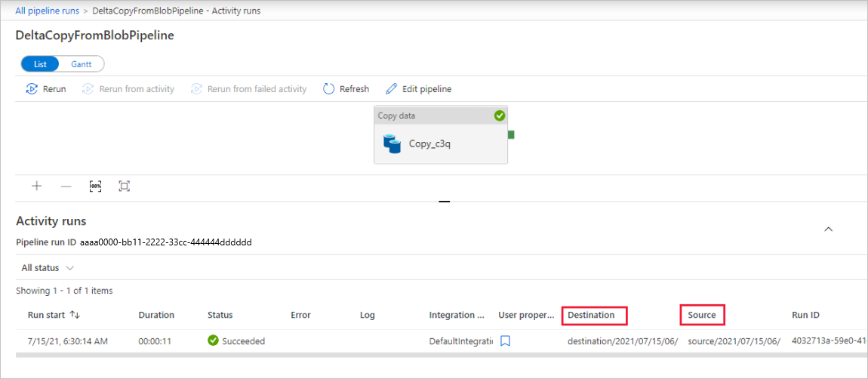The image size is (868, 379).
Task: Open the All status filter dropdown
Action: point(48,268)
